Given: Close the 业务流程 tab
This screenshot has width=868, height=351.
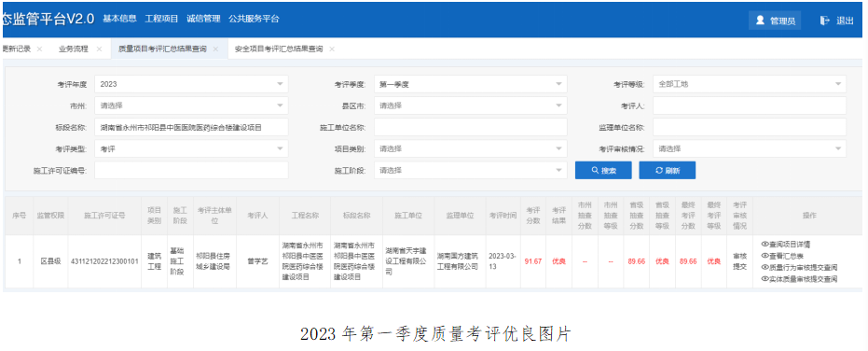Looking at the screenshot, I should pyautogui.click(x=99, y=49).
